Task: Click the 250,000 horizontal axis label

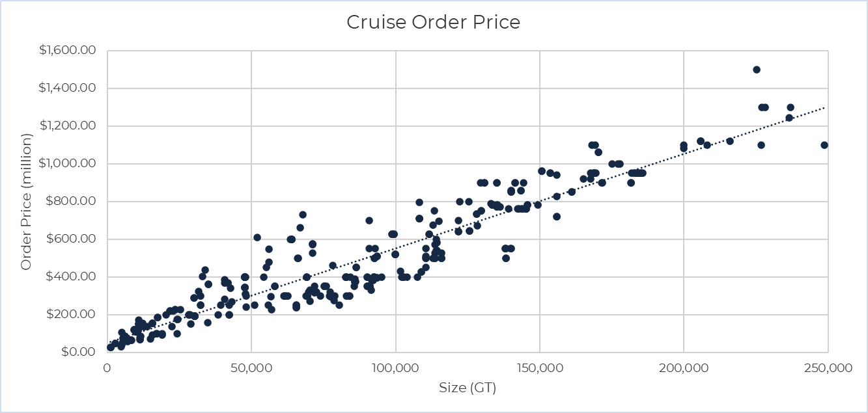Action: tap(828, 367)
